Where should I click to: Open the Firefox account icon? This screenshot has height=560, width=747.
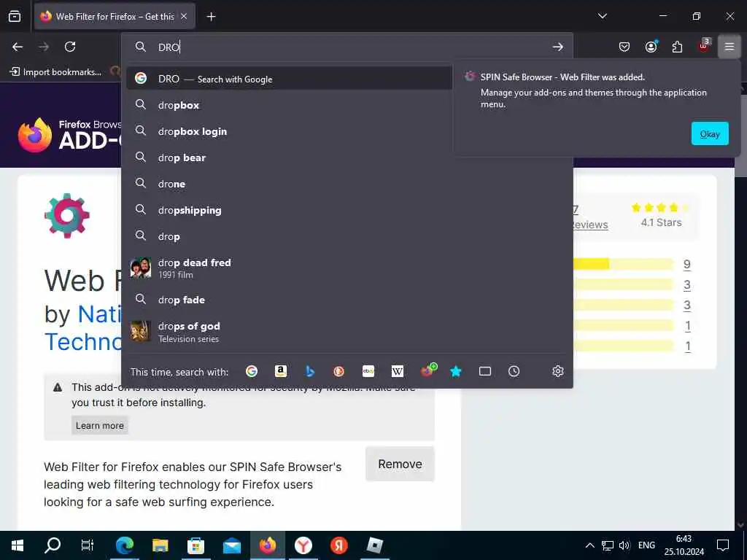click(x=651, y=47)
